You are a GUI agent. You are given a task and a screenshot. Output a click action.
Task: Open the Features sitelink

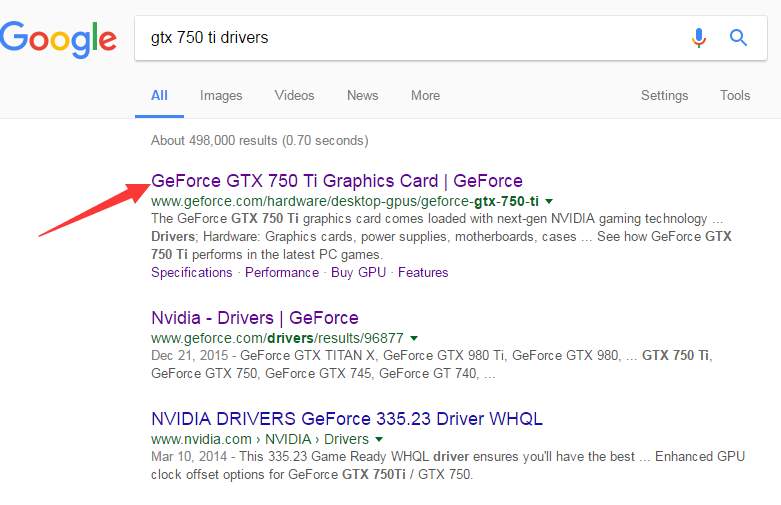click(423, 272)
